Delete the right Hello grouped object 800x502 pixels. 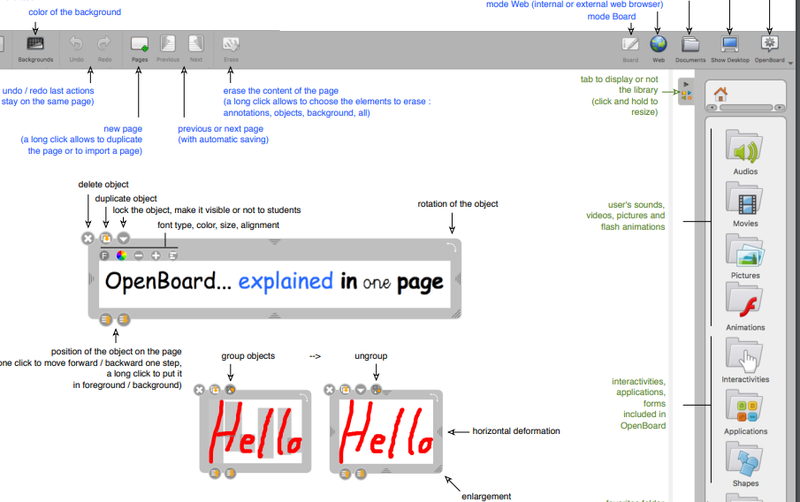[329, 390]
